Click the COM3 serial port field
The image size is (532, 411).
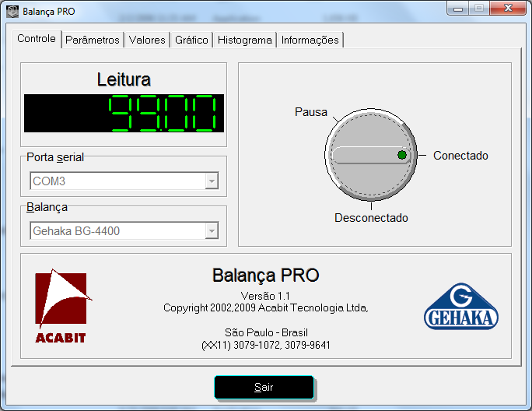click(x=124, y=181)
